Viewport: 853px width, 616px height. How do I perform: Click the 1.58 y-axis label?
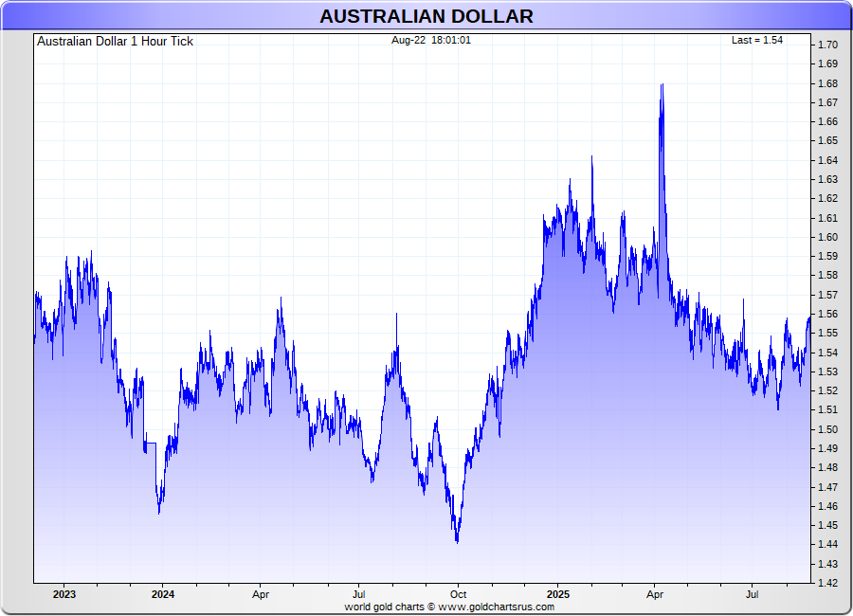pyautogui.click(x=827, y=276)
